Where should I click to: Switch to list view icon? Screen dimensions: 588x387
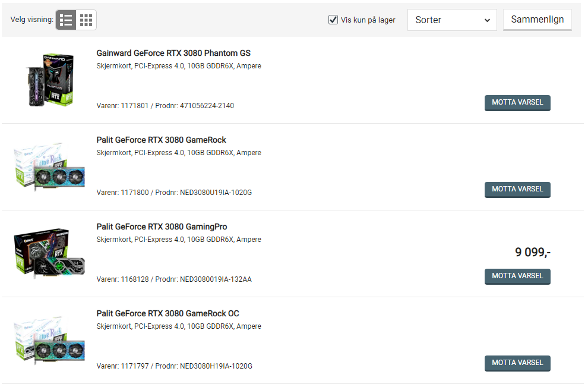coord(66,20)
